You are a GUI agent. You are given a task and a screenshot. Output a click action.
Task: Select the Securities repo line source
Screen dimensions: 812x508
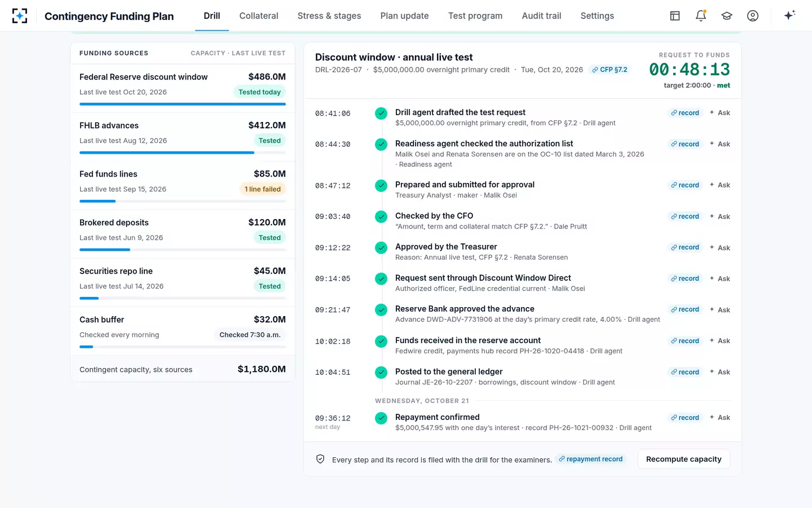183,283
